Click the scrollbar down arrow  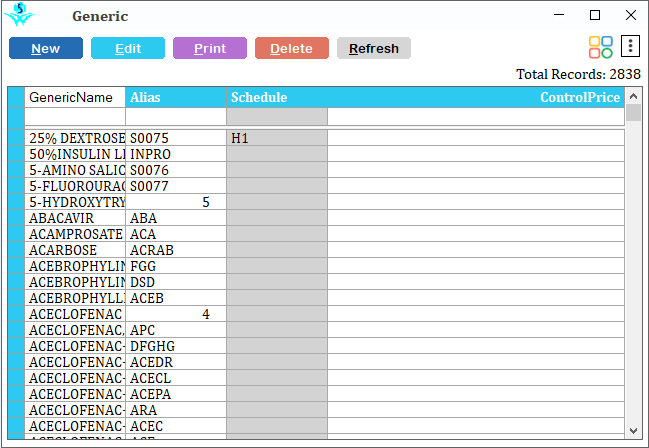[x=633, y=431]
